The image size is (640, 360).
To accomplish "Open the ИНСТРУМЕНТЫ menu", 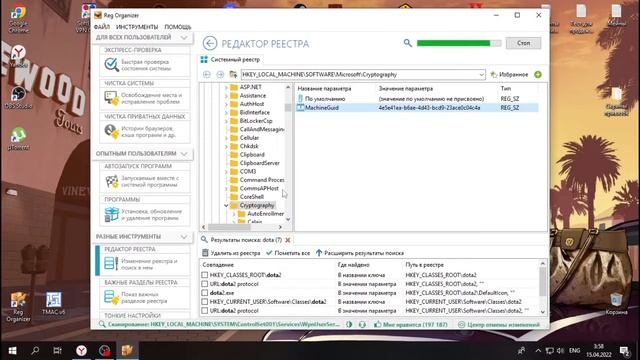I will coord(137,27).
